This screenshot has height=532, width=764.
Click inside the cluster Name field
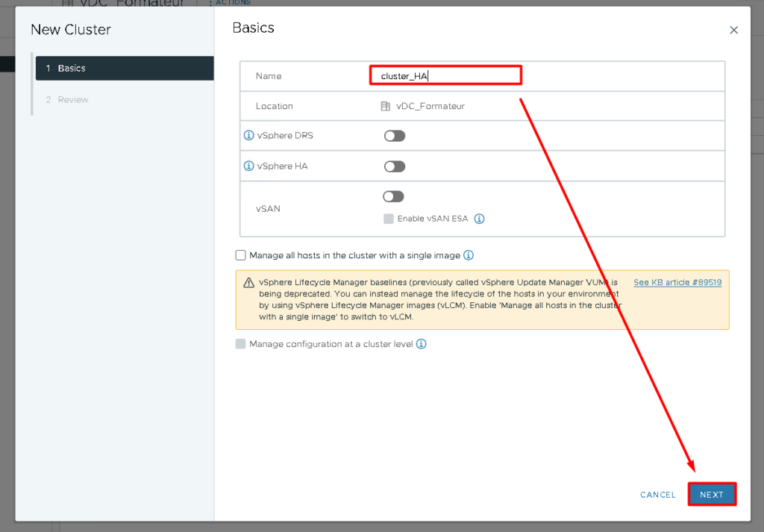click(445, 75)
